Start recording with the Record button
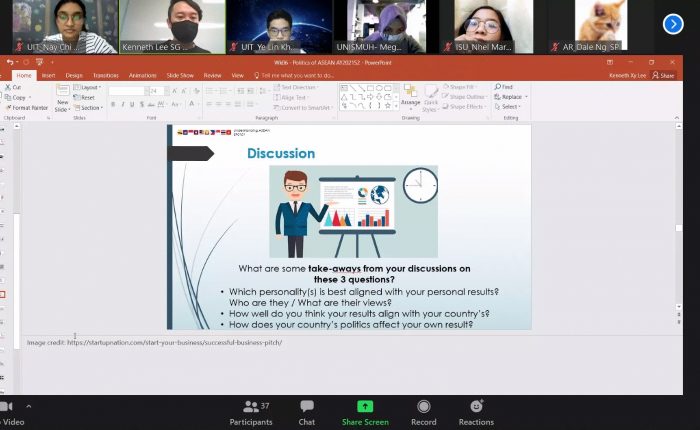Screen dimensions: 700x430 click(423, 411)
